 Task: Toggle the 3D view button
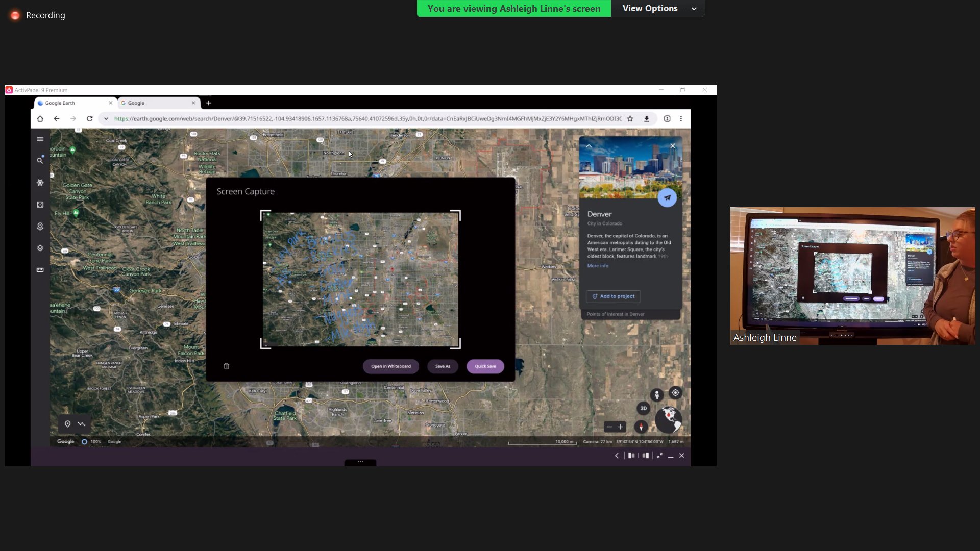(x=644, y=408)
